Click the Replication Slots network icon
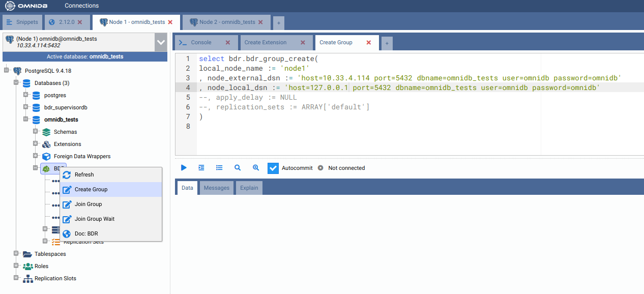The height and width of the screenshot is (294, 644). (27, 278)
